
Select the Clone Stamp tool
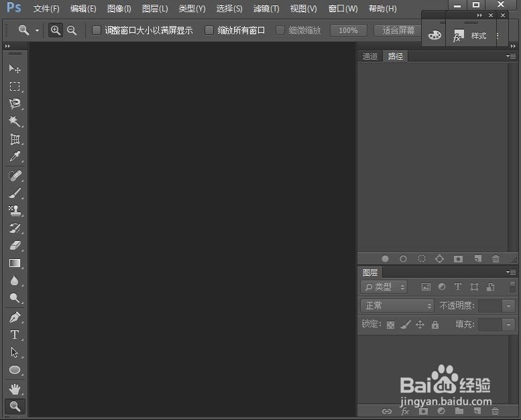pyautogui.click(x=15, y=211)
